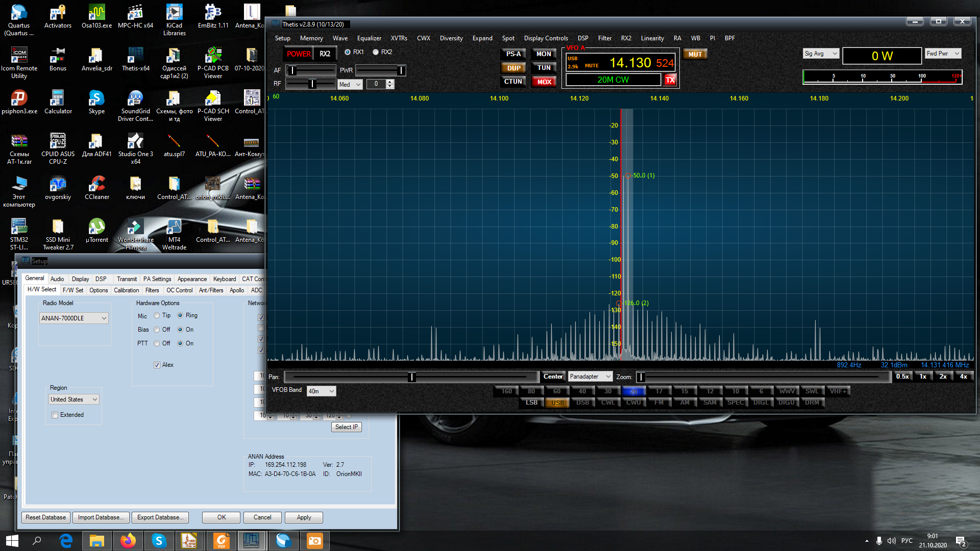
Task: Open the Region United States dropdown
Action: (74, 399)
